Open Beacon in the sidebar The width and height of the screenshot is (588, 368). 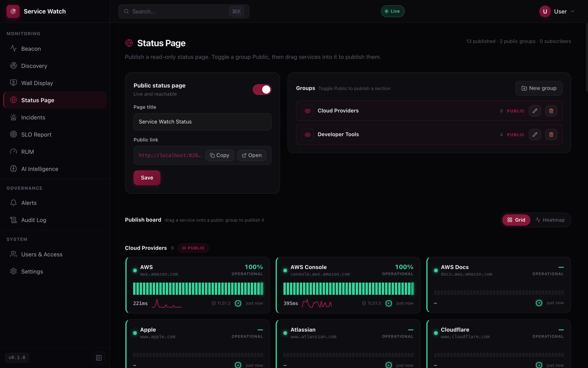tap(55, 49)
